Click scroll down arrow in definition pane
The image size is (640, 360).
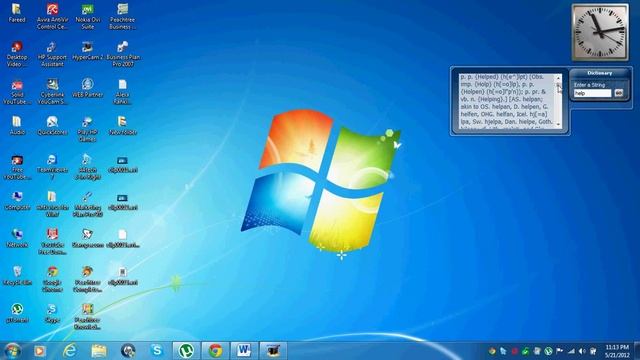[558, 124]
